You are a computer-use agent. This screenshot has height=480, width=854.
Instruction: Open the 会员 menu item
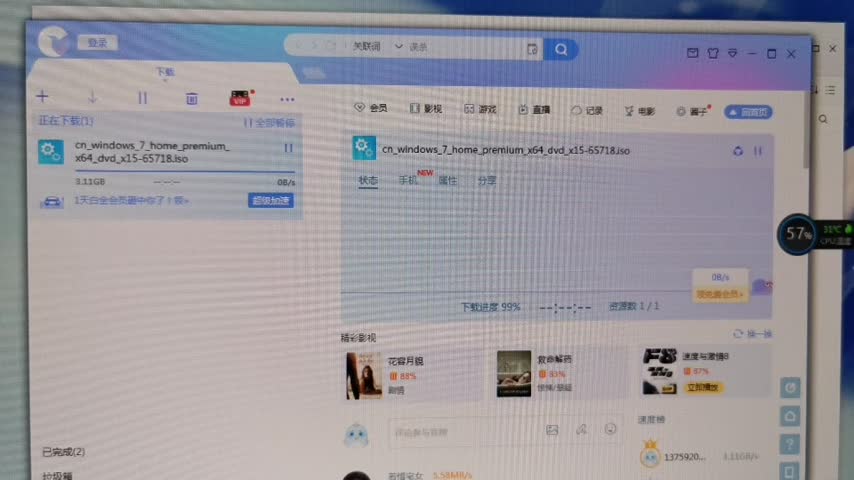(371, 108)
